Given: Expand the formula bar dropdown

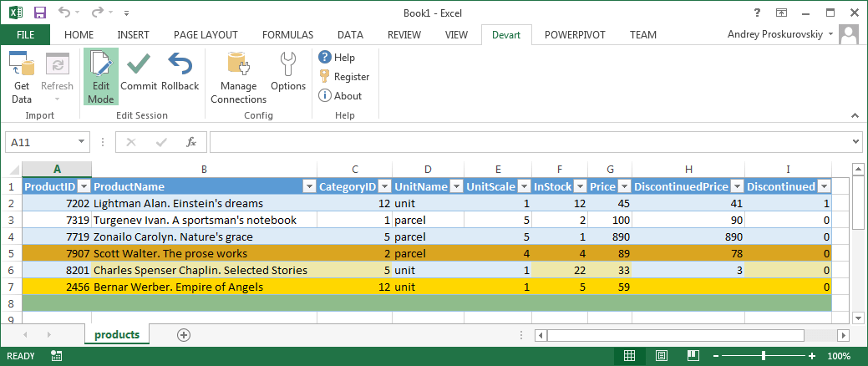Looking at the screenshot, I should [x=856, y=142].
